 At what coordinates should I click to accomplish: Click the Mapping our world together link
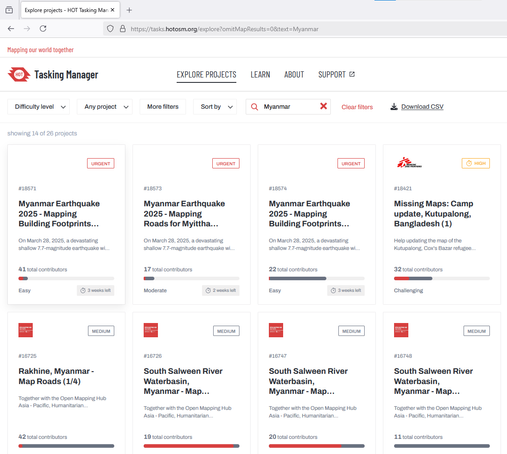40,50
